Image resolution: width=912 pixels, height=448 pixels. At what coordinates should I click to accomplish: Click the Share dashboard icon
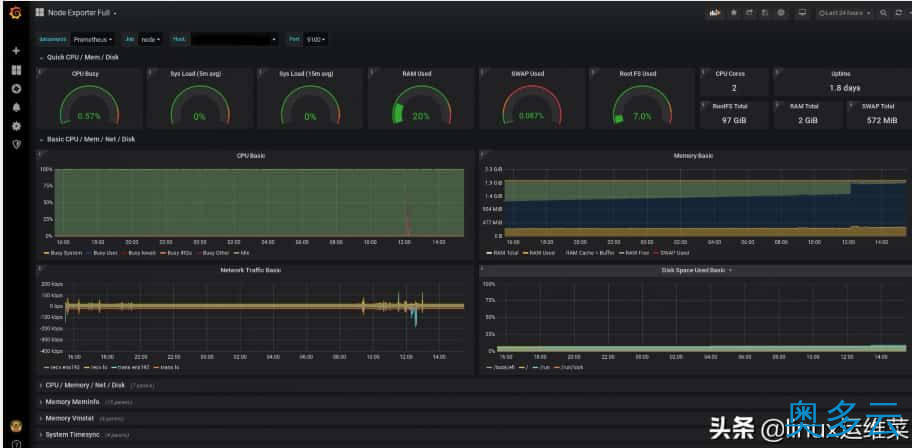pos(750,12)
